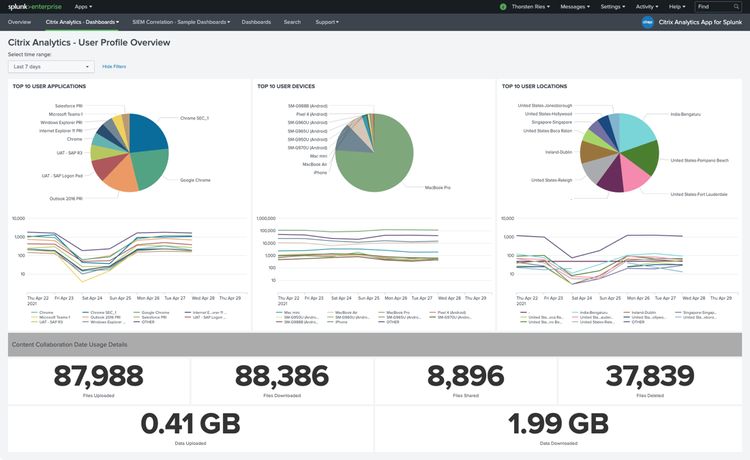Click the Pixel 4 (Android) legend entry
Image resolution: width=750 pixels, height=460 pixels.
(x=447, y=313)
